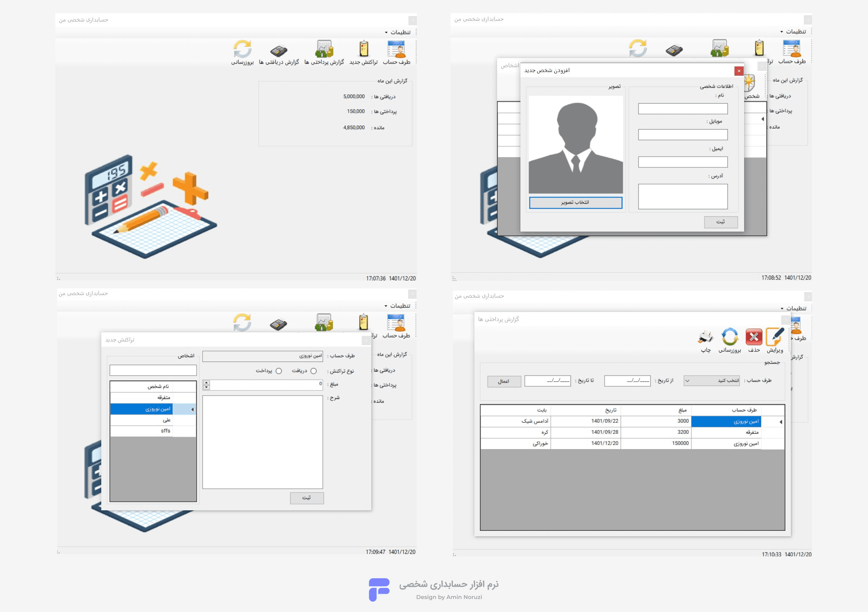The width and height of the screenshot is (868, 612).
Task: Open payments report (گزارش پرداختی ها) in top-left window
Action: coord(324,49)
